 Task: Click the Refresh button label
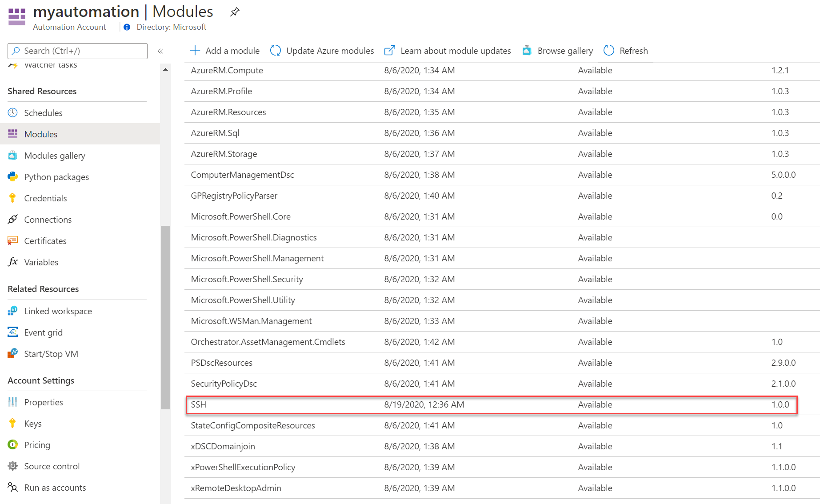634,51
